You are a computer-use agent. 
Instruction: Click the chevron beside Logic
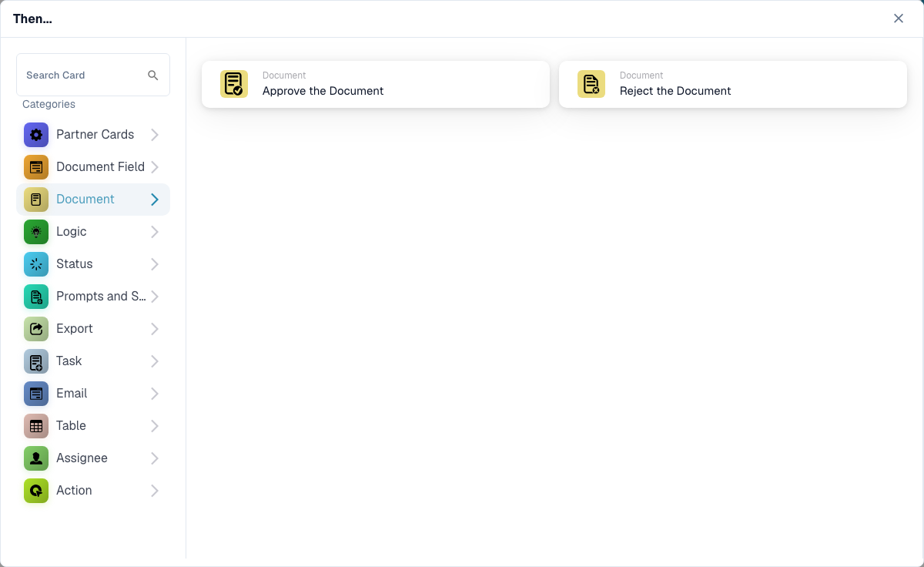pyautogui.click(x=155, y=232)
